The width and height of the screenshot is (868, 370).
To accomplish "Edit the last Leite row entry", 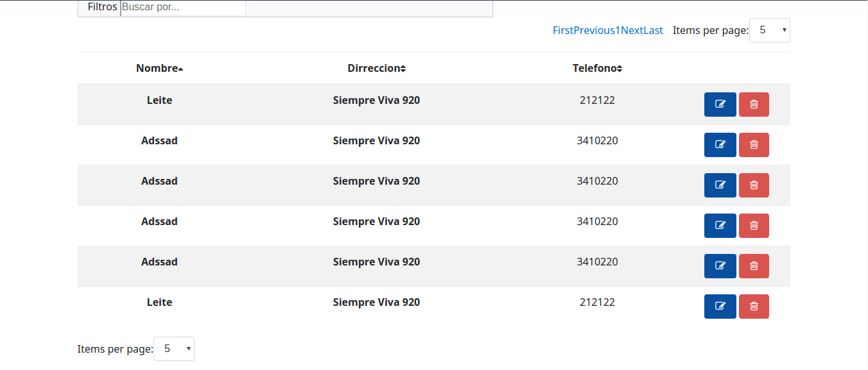I will coord(720,307).
